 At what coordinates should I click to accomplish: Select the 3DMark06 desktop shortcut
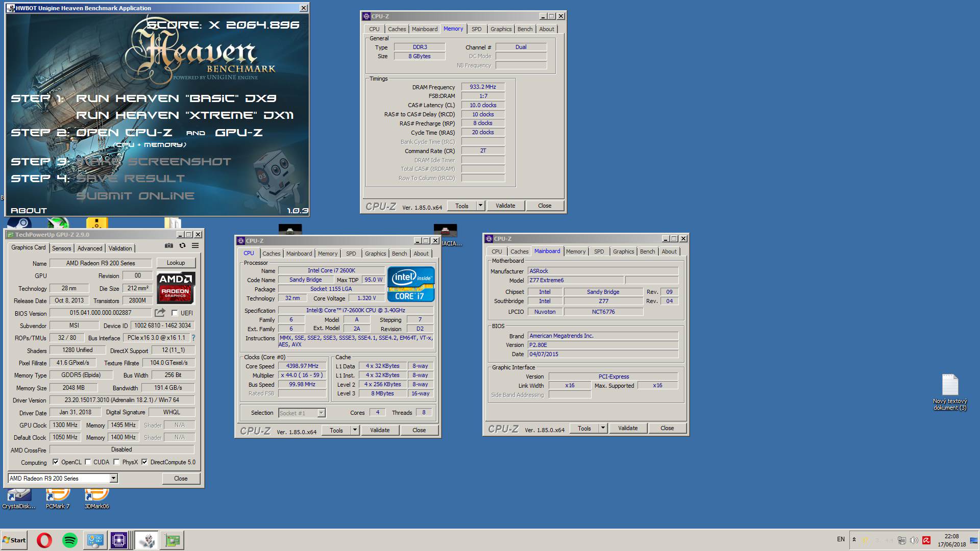click(x=96, y=499)
